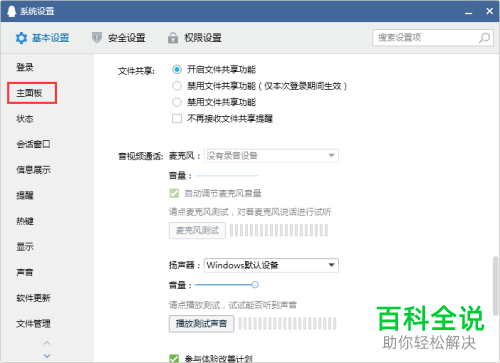Focus the 搜索设置项 search field

point(433,38)
